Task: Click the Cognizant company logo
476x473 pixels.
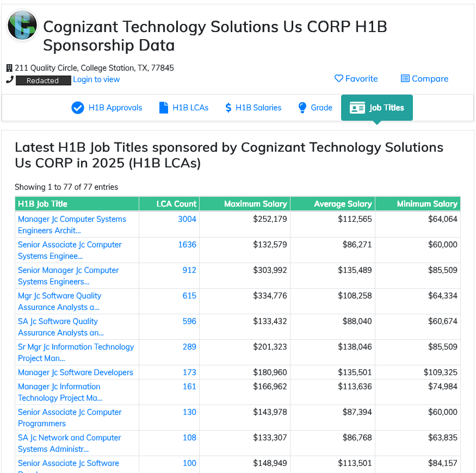Action: click(22, 25)
